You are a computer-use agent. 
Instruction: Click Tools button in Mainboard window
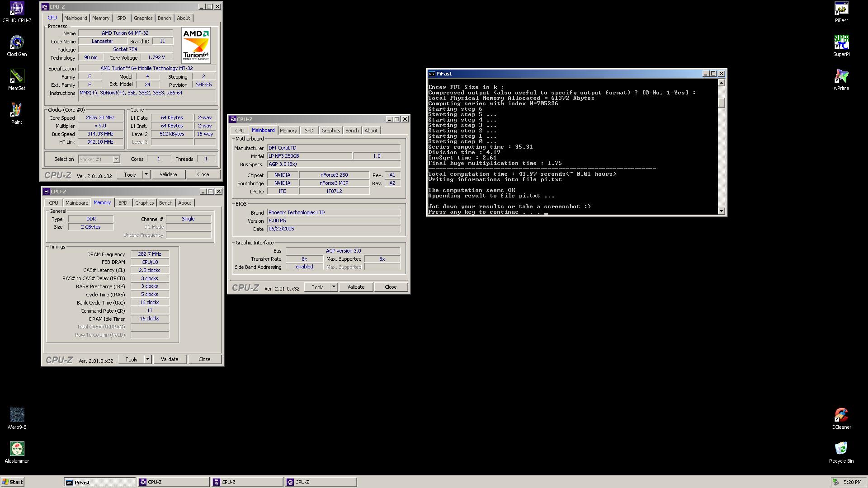(x=317, y=287)
